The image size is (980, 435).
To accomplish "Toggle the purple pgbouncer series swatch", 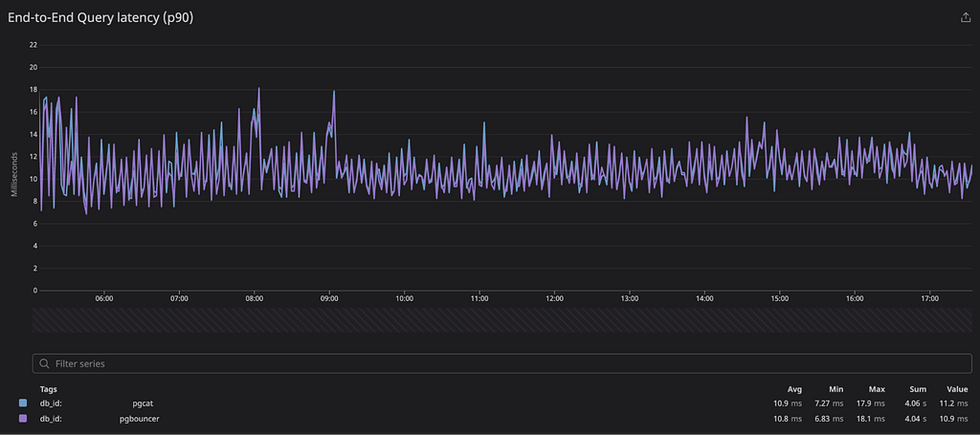I will click(23, 418).
